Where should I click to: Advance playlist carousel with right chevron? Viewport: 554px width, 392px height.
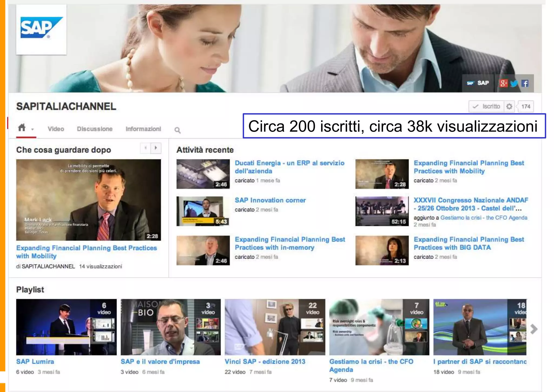(x=534, y=329)
